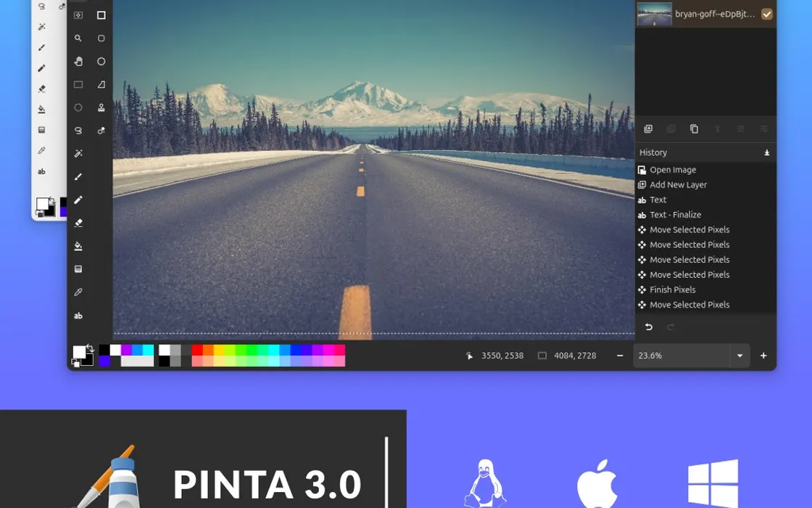This screenshot has width=812, height=508.
Task: Select the Zoom tool in dark toolbox
Action: coord(78,38)
